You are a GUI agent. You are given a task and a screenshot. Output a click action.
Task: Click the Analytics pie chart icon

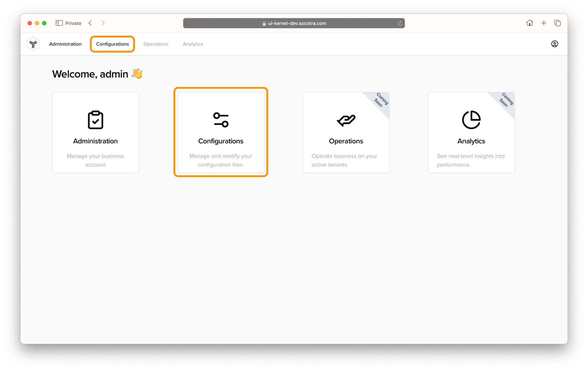pos(471,120)
